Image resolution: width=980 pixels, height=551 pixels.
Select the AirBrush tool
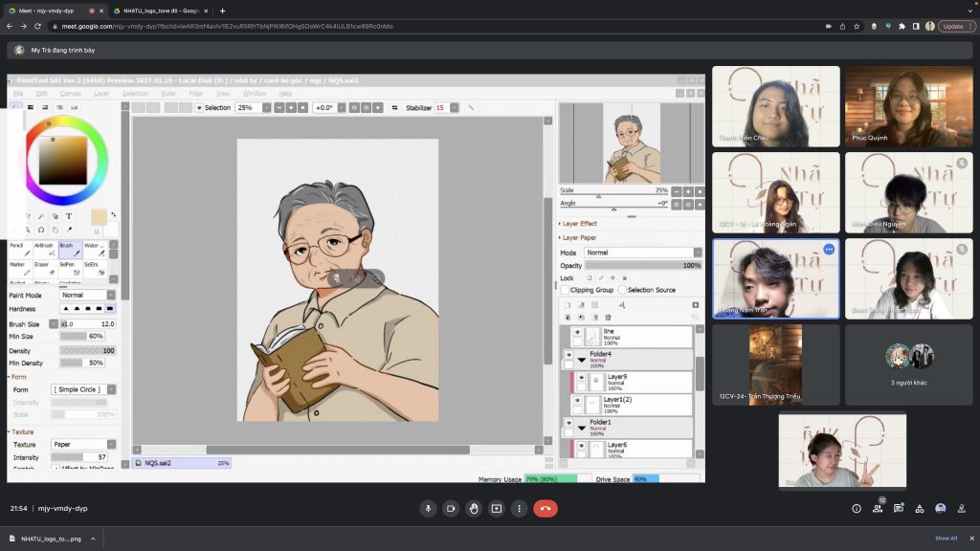coord(44,250)
